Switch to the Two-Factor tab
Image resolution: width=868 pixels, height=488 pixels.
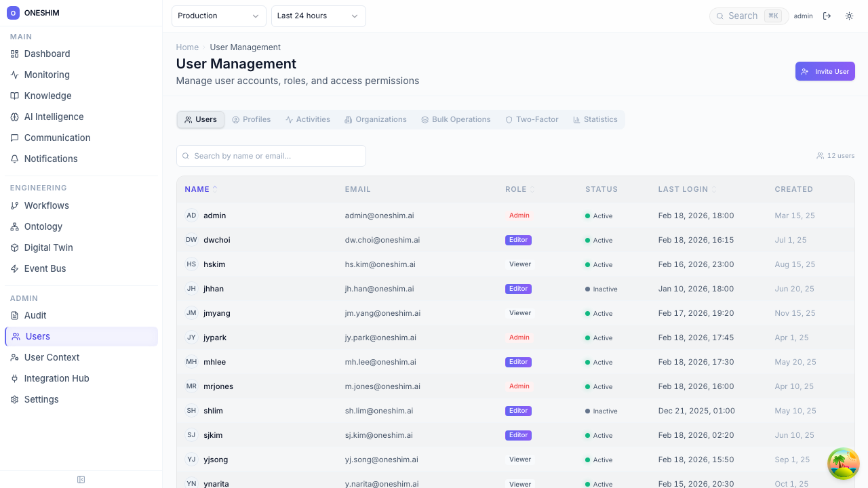coord(532,119)
